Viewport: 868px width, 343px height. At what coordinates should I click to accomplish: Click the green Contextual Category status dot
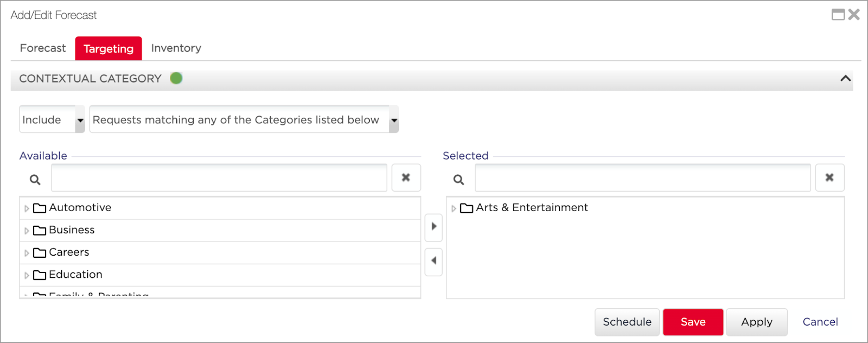[176, 78]
